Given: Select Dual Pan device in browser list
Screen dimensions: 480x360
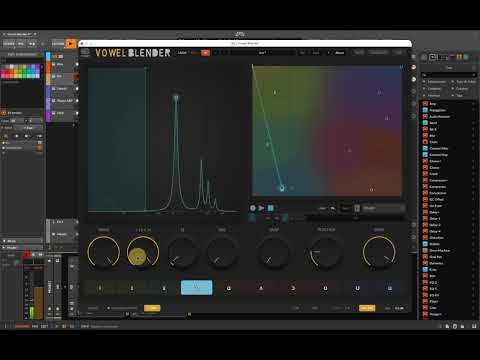Looking at the screenshot, I should (x=448, y=257).
